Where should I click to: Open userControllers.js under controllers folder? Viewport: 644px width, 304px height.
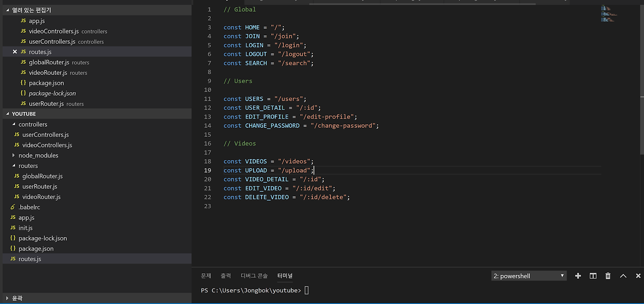click(97, 135)
